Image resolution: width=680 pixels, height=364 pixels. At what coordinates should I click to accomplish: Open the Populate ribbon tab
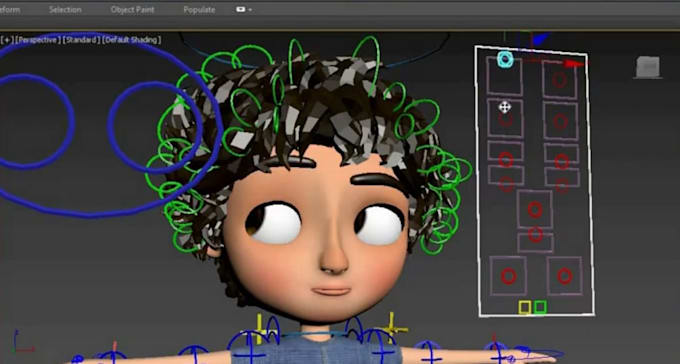coord(199,10)
